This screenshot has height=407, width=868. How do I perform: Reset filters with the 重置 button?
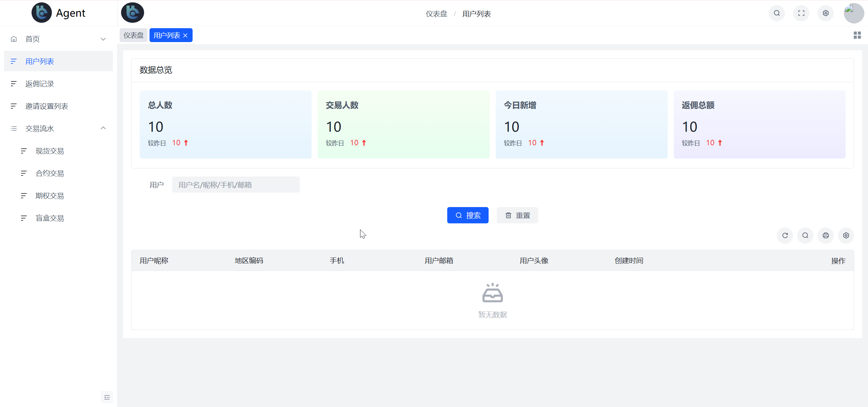517,215
